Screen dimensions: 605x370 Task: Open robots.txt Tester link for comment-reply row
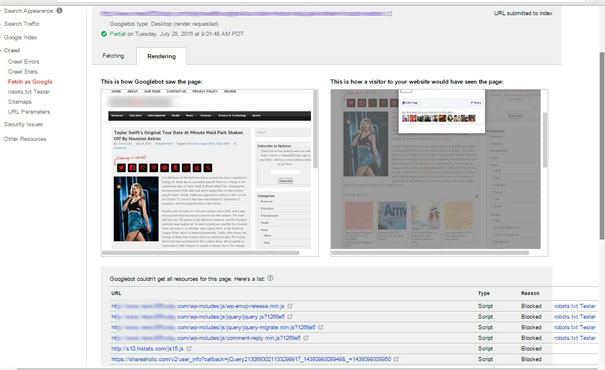click(x=575, y=338)
